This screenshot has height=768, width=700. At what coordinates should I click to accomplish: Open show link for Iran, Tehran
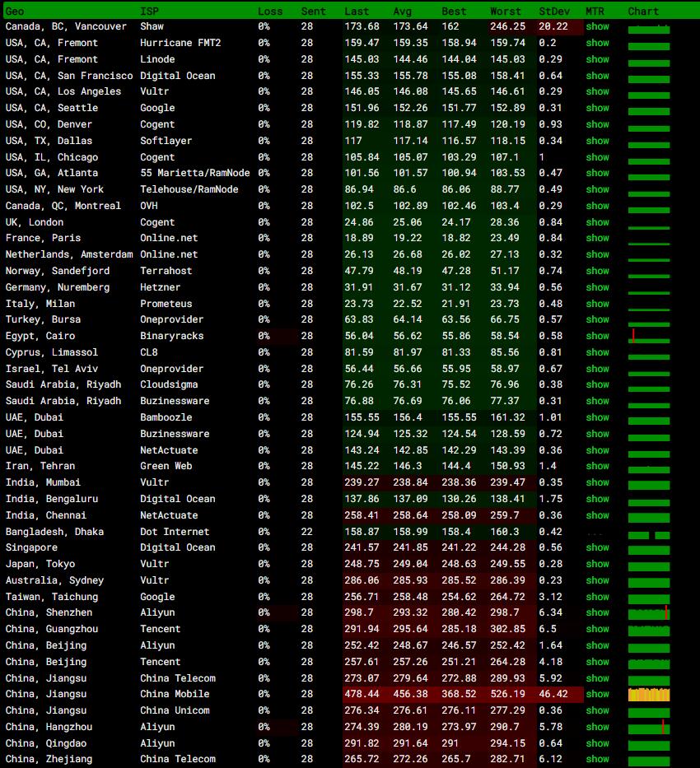coord(597,466)
